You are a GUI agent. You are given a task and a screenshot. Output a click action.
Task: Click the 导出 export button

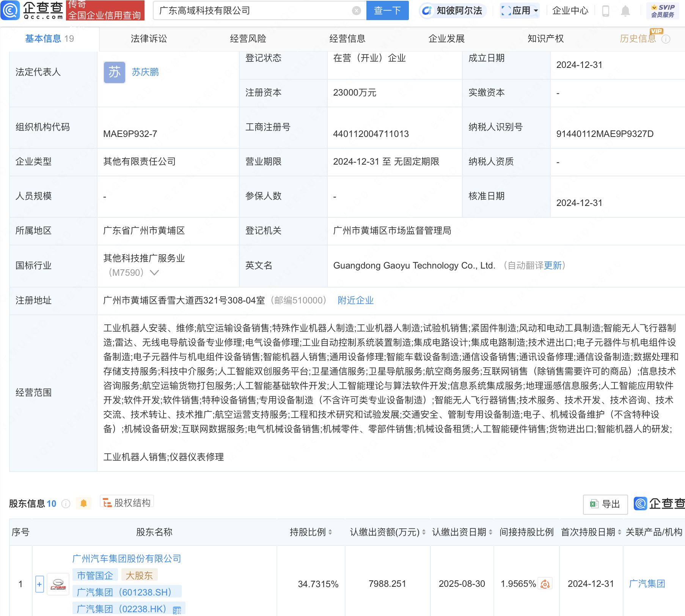point(605,504)
